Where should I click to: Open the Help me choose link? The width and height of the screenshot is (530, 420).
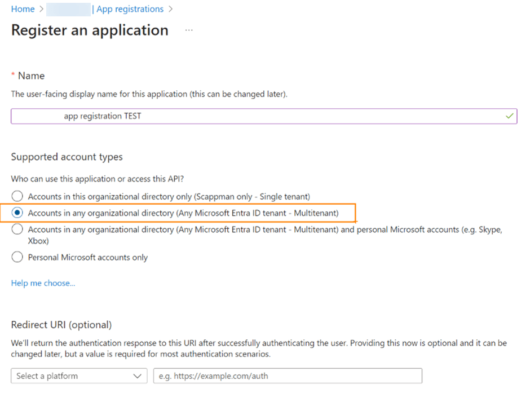pos(43,283)
